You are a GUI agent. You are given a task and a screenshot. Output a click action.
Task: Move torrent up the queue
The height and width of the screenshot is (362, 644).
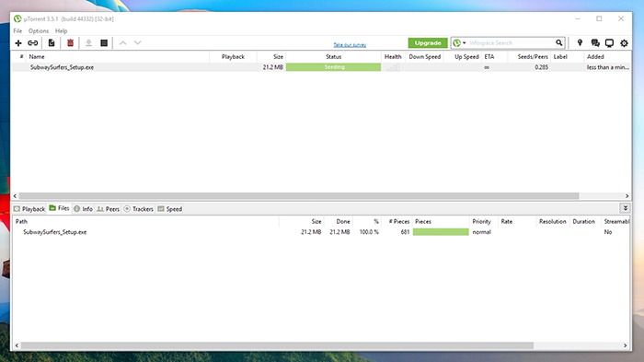tap(122, 42)
